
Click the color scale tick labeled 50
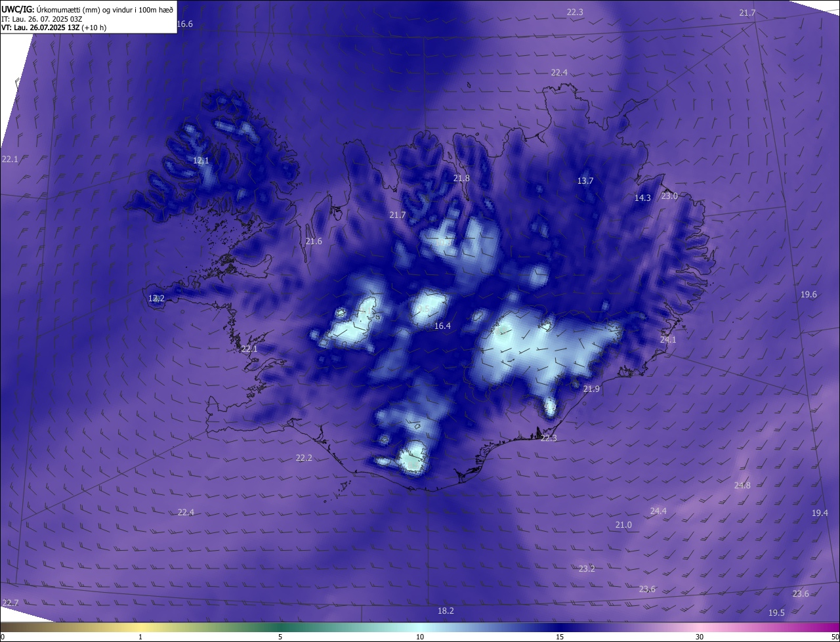(835, 637)
